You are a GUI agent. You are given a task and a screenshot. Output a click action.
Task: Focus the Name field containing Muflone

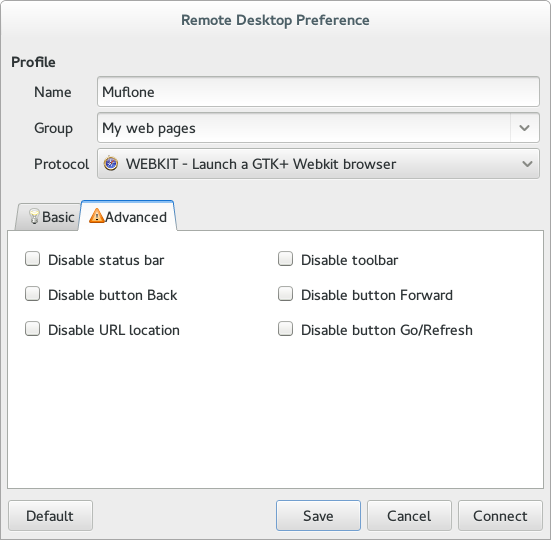318,92
